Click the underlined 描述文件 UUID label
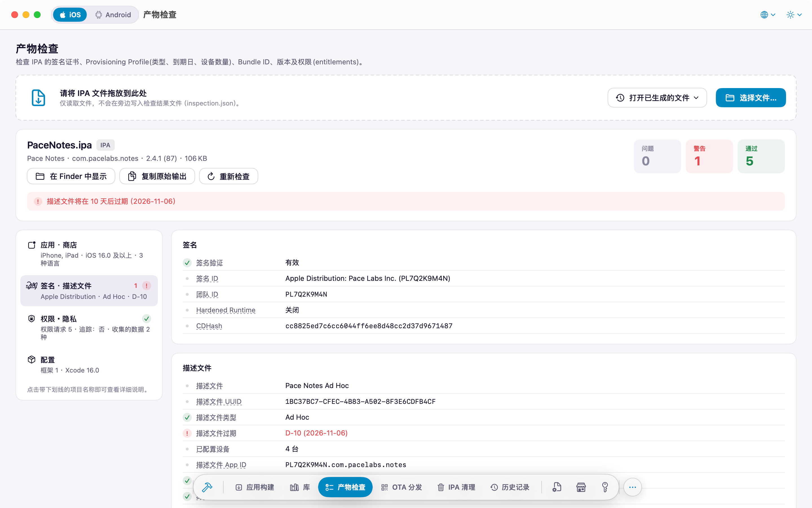 pyautogui.click(x=219, y=402)
